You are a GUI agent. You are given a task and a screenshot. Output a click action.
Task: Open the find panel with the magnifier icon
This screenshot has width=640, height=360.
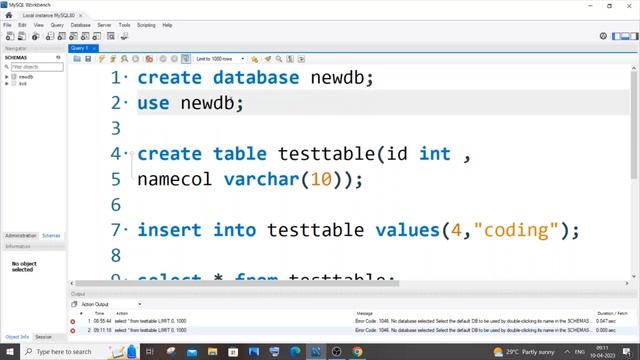[279, 59]
